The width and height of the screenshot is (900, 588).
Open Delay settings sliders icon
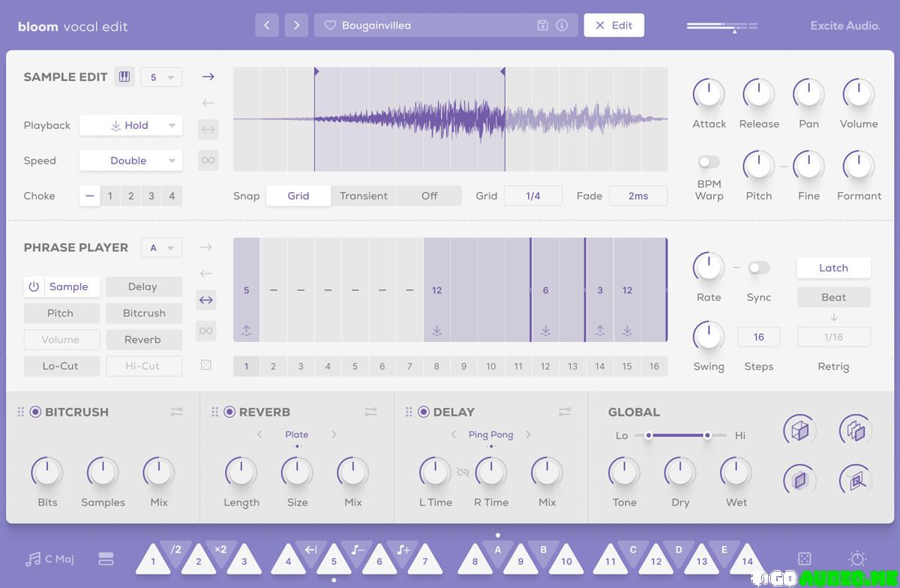coord(565,412)
